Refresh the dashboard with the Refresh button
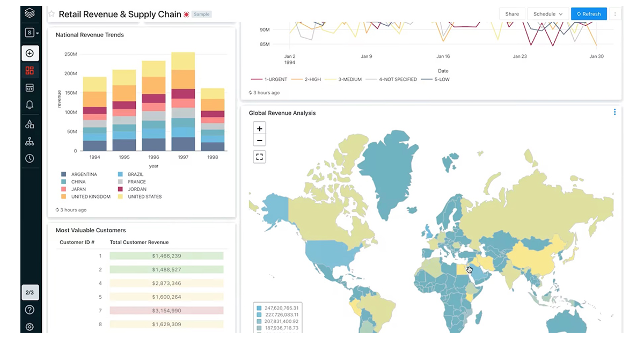 [x=589, y=14]
